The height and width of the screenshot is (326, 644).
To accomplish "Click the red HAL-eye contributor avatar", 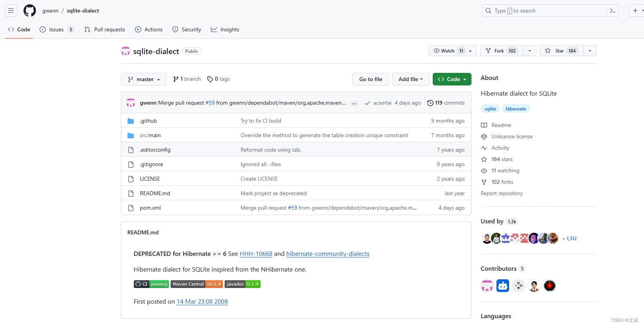I will [550, 286].
